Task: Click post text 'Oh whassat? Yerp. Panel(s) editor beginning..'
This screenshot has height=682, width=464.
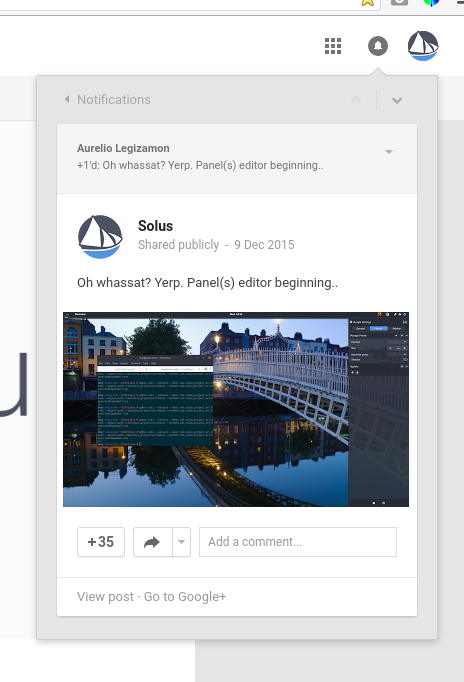Action: tap(207, 283)
